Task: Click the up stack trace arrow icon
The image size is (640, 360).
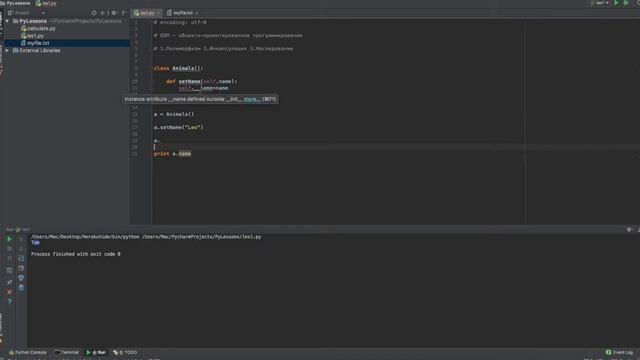Action: coord(21,239)
